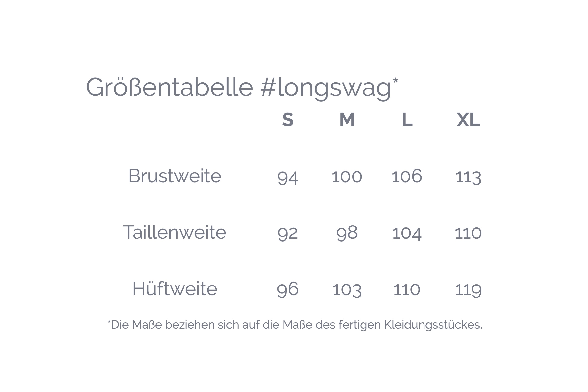Click Brustweite value 106 for size L
The image size is (588, 392).
(x=407, y=176)
